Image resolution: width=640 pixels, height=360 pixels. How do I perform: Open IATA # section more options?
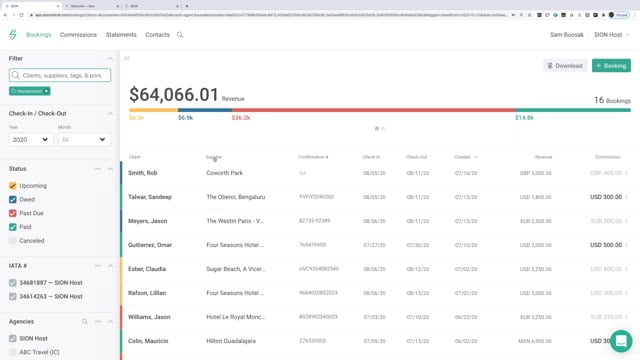(98, 266)
